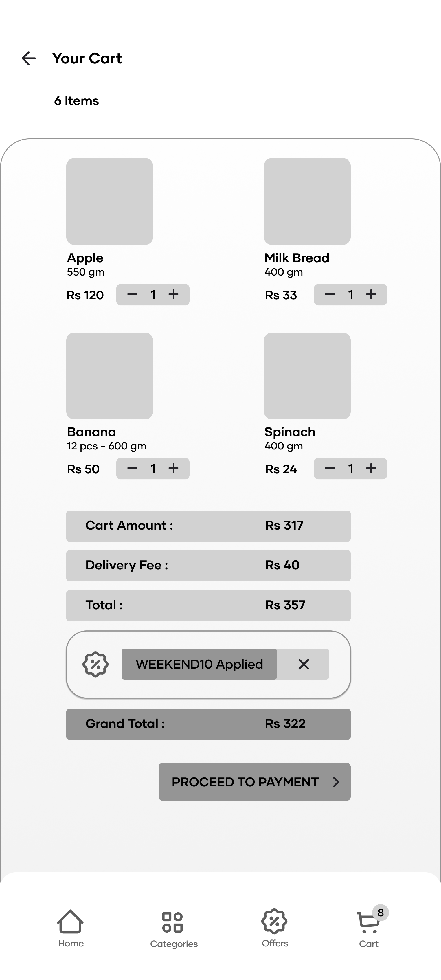Decrease Milk Bread quantity with minus
This screenshot has width=441, height=980.
pyautogui.click(x=330, y=294)
